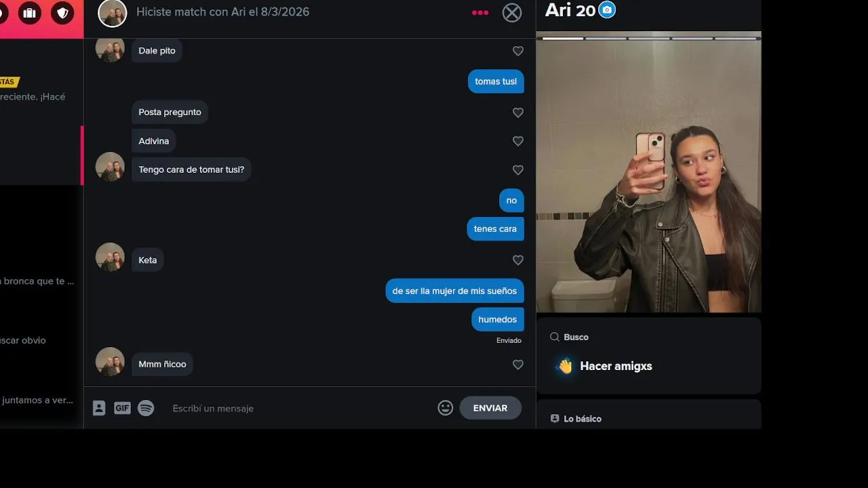Open the shield safety icon in the top bar
Image resolution: width=868 pixels, height=488 pixels.
pyautogui.click(x=62, y=13)
